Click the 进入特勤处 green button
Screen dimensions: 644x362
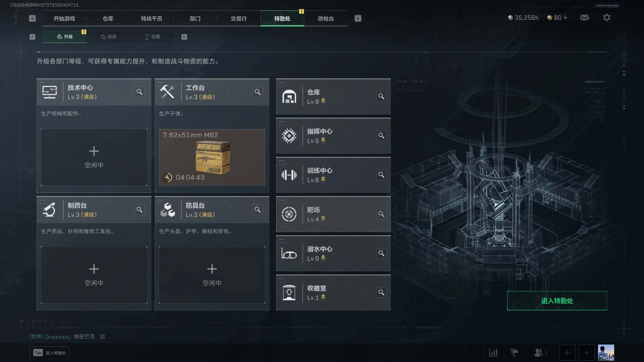(557, 301)
